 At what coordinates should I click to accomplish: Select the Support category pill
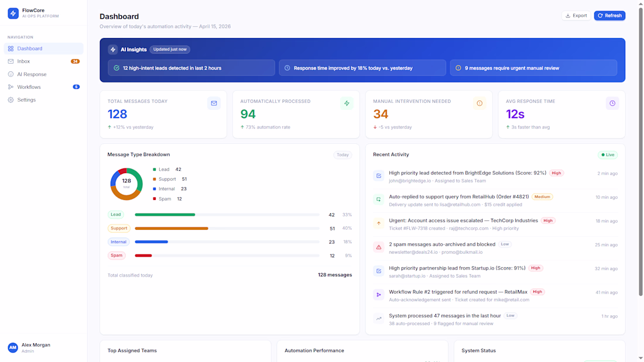pos(119,228)
